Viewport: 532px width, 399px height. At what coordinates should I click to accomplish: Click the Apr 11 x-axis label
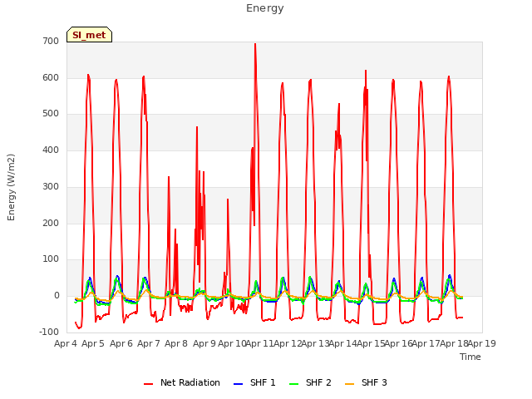260,343
